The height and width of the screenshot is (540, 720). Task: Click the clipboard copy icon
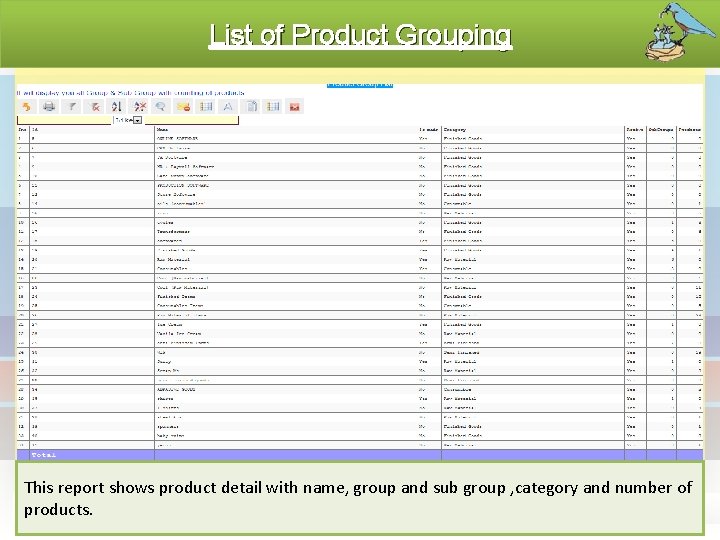pyautogui.click(x=251, y=107)
